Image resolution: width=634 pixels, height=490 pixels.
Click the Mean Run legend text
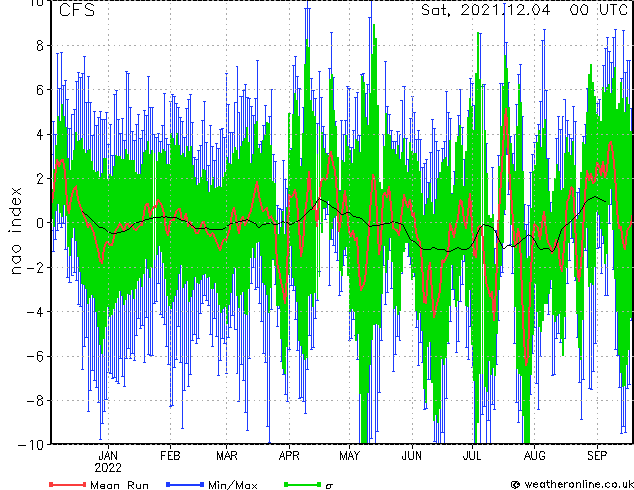pyautogui.click(x=119, y=485)
